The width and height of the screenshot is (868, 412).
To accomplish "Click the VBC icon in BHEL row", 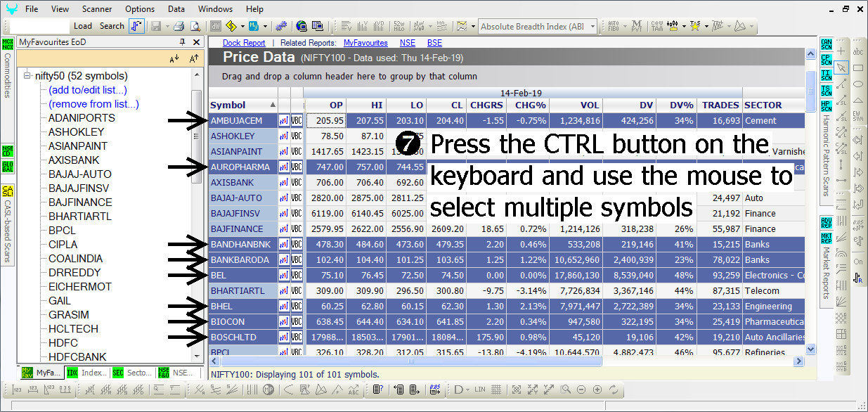I will point(297,307).
